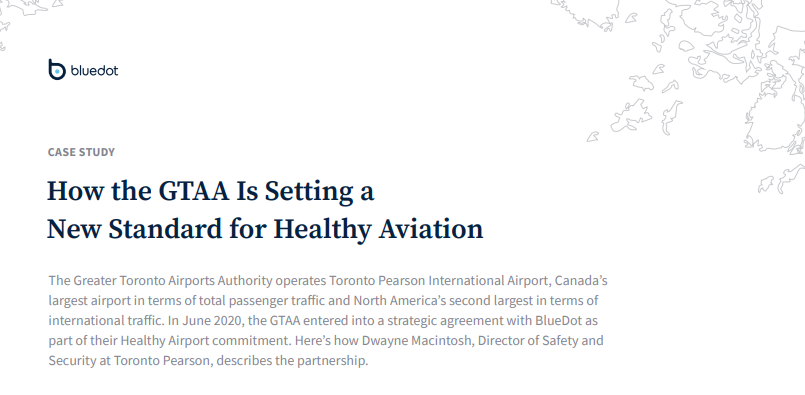The height and width of the screenshot is (395, 805).
Task: Click the map outline fragment in left corner
Action: (28, 21)
